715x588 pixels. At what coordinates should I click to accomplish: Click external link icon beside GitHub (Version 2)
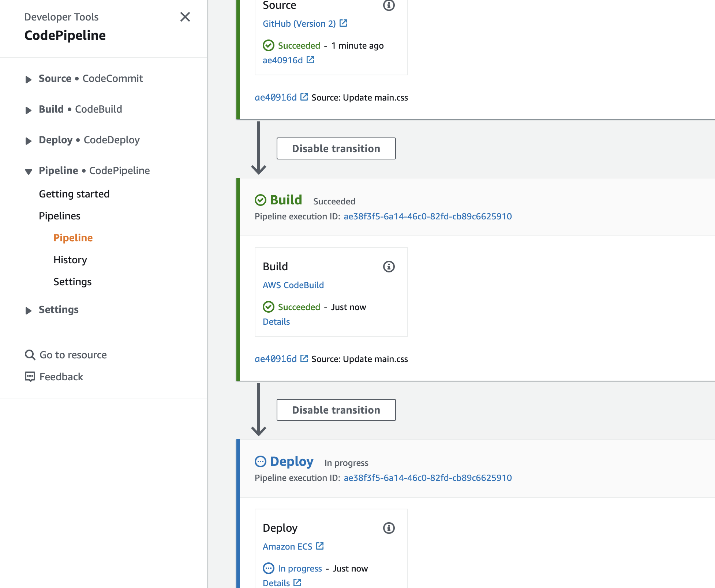343,23
